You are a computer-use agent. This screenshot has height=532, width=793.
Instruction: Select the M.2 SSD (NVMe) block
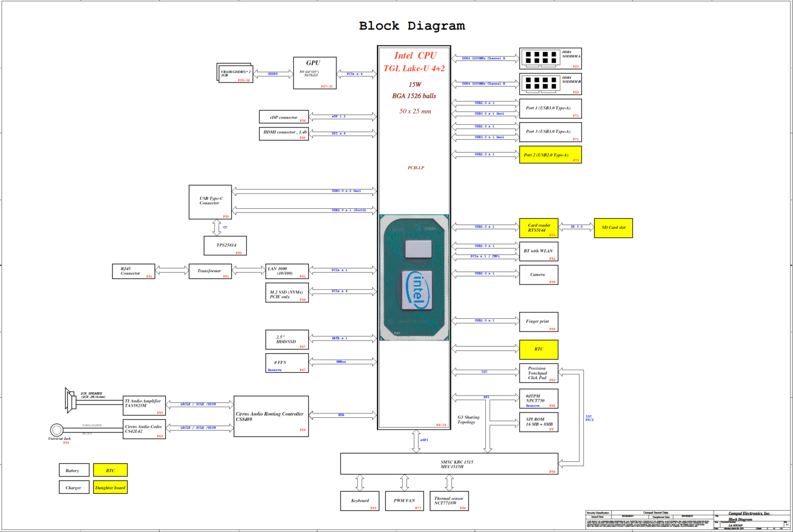(x=287, y=292)
